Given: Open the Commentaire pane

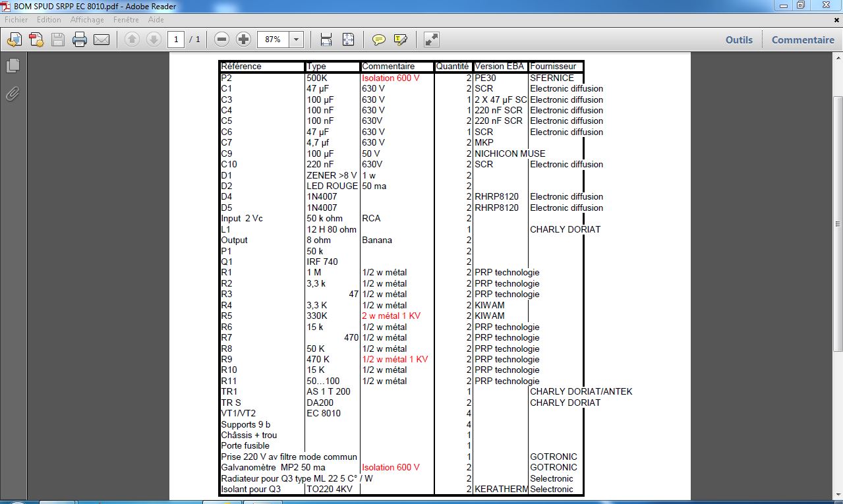Looking at the screenshot, I should tap(803, 40).
